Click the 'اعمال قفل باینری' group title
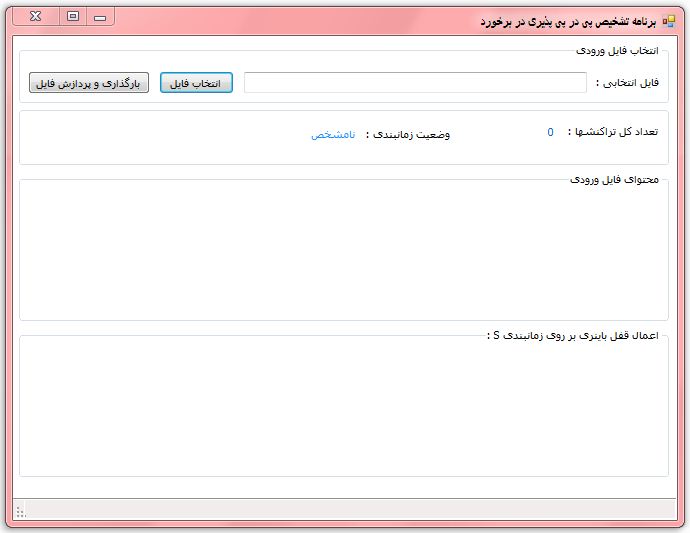The height and width of the screenshot is (533, 690). 573,336
